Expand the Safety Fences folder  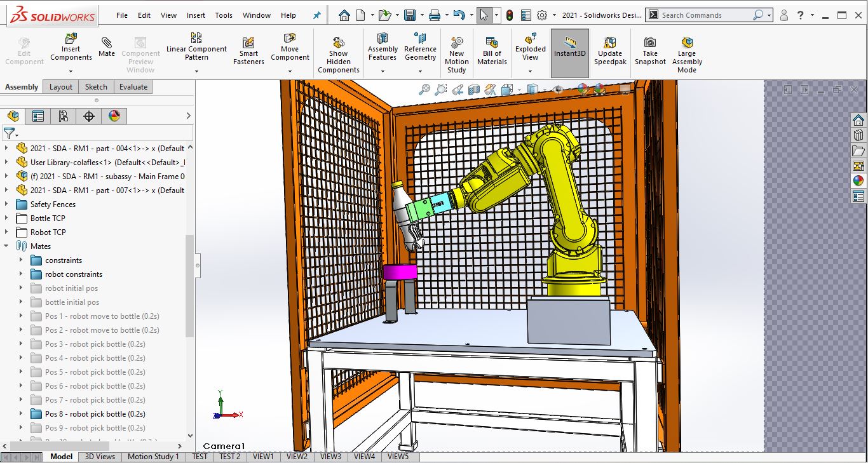7,205
